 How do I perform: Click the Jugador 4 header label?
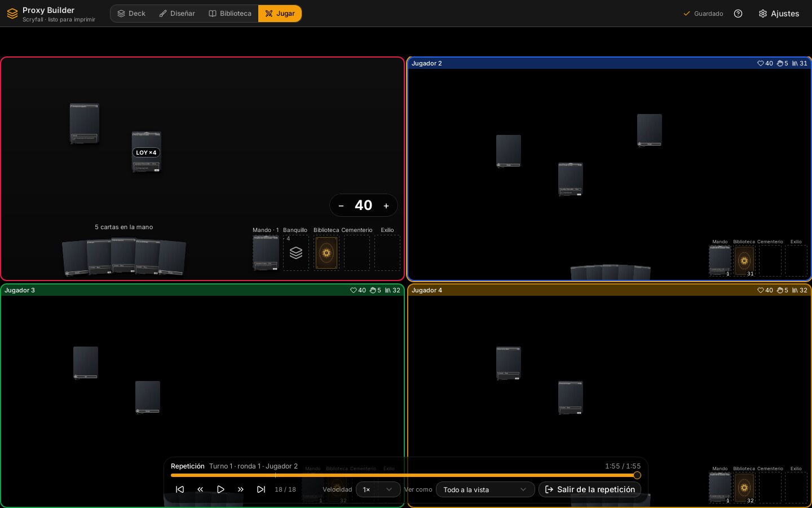click(427, 290)
